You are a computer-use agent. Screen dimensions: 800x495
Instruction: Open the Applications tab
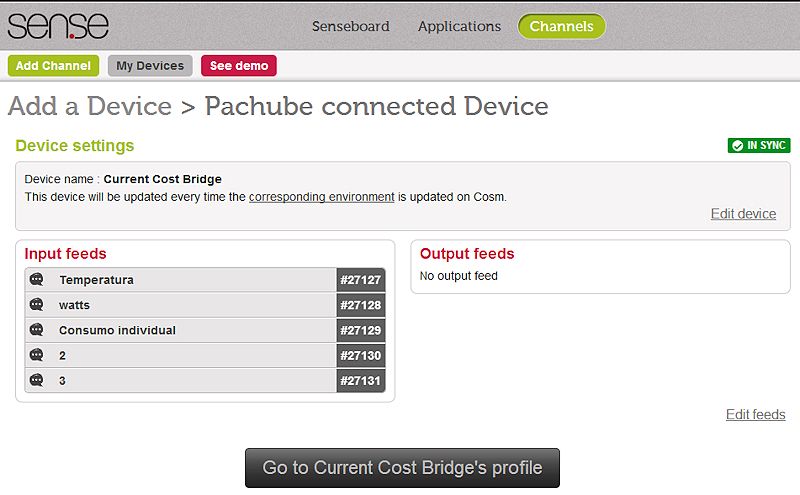[459, 26]
